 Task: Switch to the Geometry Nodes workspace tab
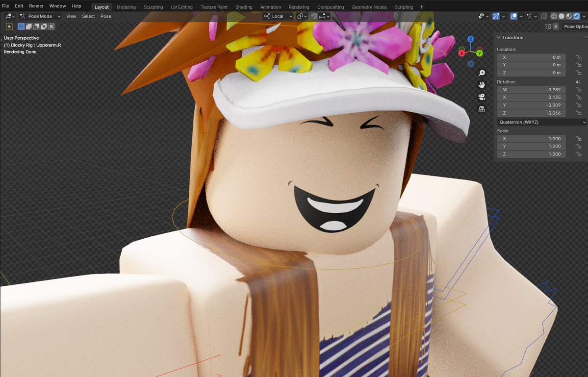369,7
